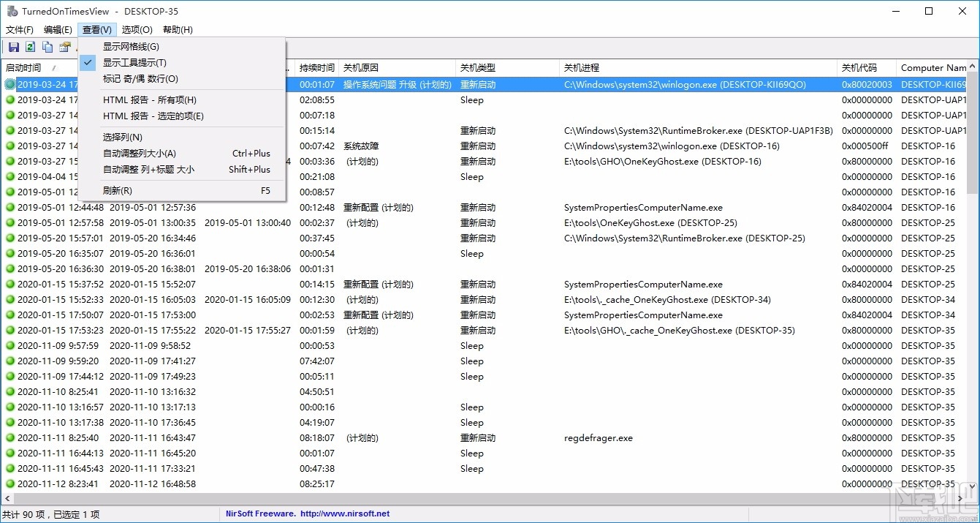Open the 选项 menu
980x523 pixels.
(x=136, y=29)
